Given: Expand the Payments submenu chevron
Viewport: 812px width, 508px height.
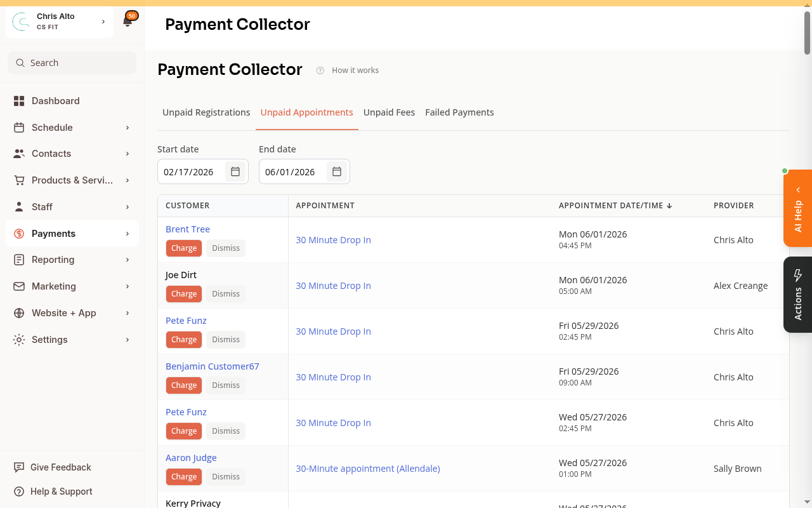Looking at the screenshot, I should pos(128,234).
